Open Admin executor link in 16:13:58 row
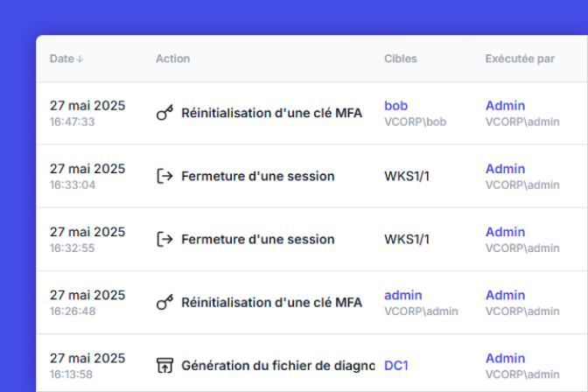588x392 pixels. coord(505,358)
